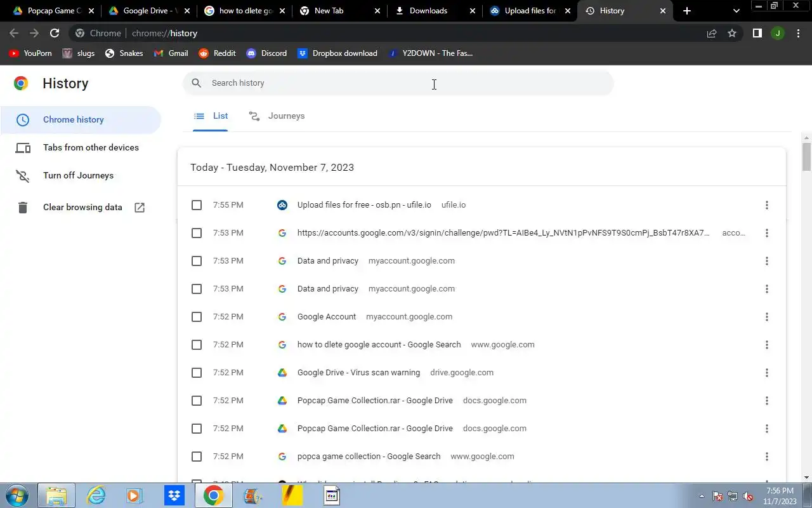
Task: Select Chrome history in sidebar
Action: tap(81, 120)
